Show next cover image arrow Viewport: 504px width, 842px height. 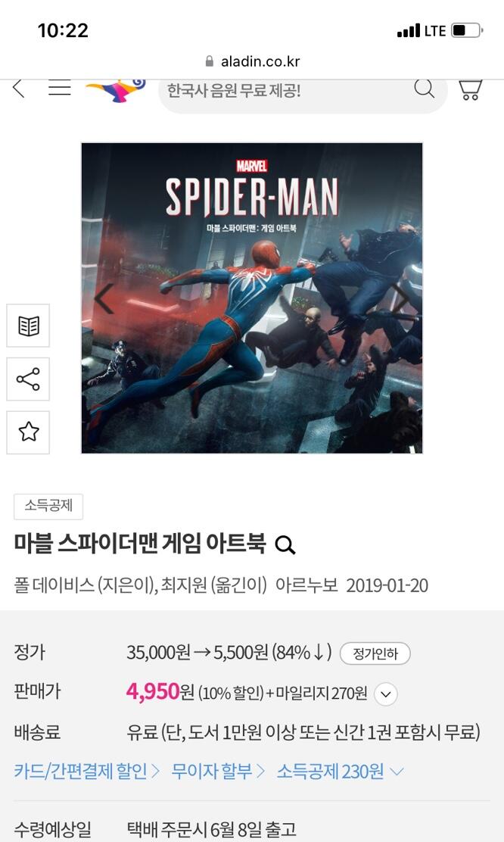(x=400, y=298)
